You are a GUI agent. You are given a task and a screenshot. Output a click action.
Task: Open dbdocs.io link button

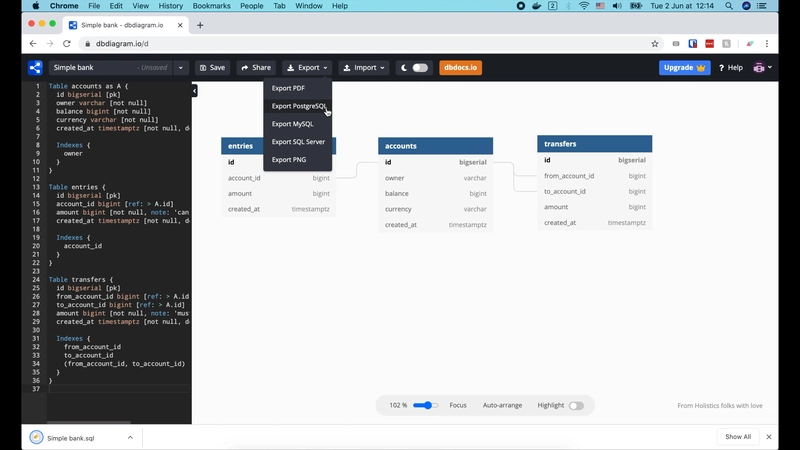pos(460,67)
